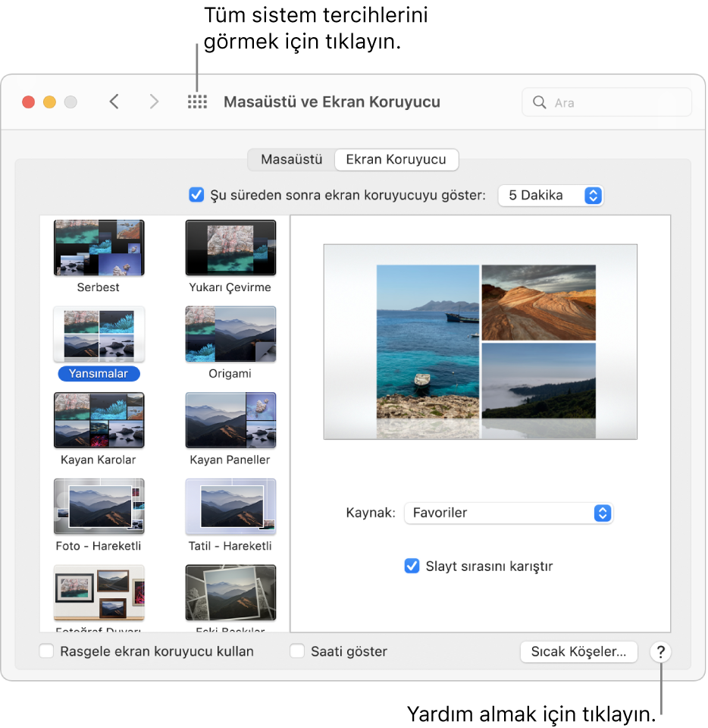Select the Ekran Koruyucu tab
Screen dimensions: 708x728
pos(396,160)
